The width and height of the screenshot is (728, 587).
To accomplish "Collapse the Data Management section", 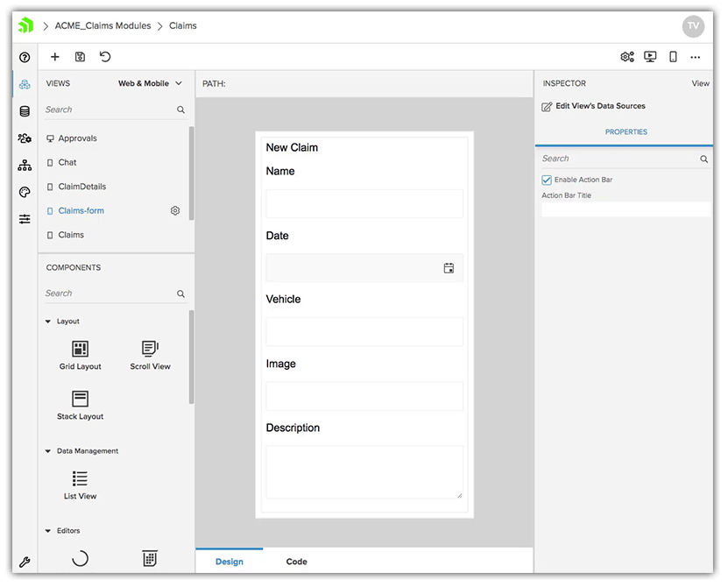I will [48, 451].
